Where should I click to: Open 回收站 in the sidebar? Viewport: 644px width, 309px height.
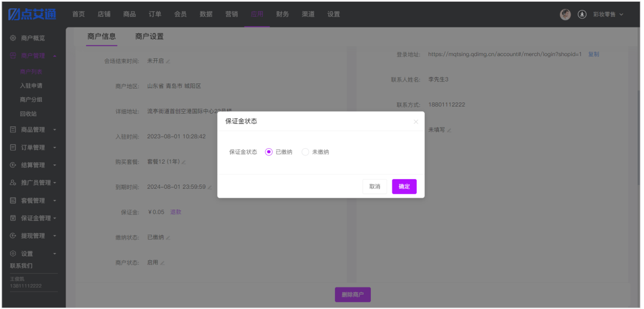point(29,114)
